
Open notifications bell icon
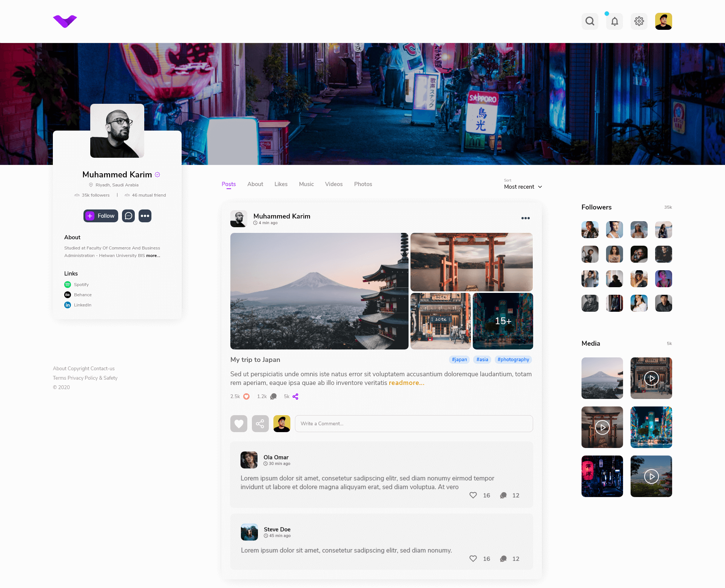pyautogui.click(x=614, y=21)
